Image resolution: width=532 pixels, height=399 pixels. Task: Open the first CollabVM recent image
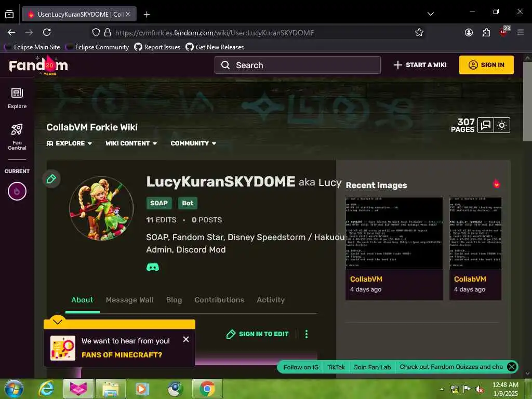(x=394, y=248)
